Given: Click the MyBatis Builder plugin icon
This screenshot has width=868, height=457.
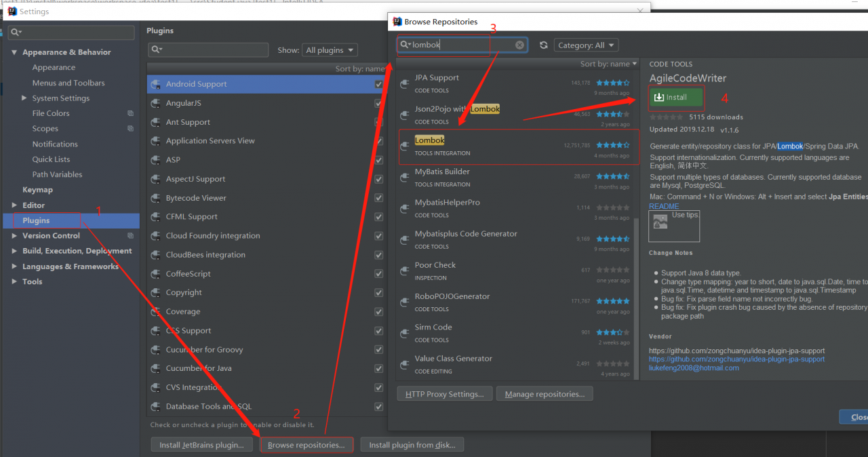Looking at the screenshot, I should [x=404, y=178].
